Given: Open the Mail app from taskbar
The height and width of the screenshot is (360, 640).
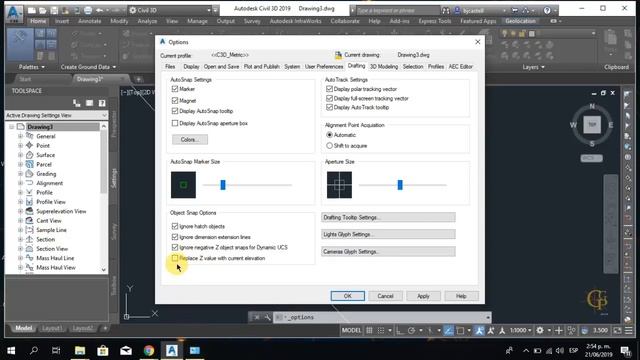Looking at the screenshot, I should 126,350.
